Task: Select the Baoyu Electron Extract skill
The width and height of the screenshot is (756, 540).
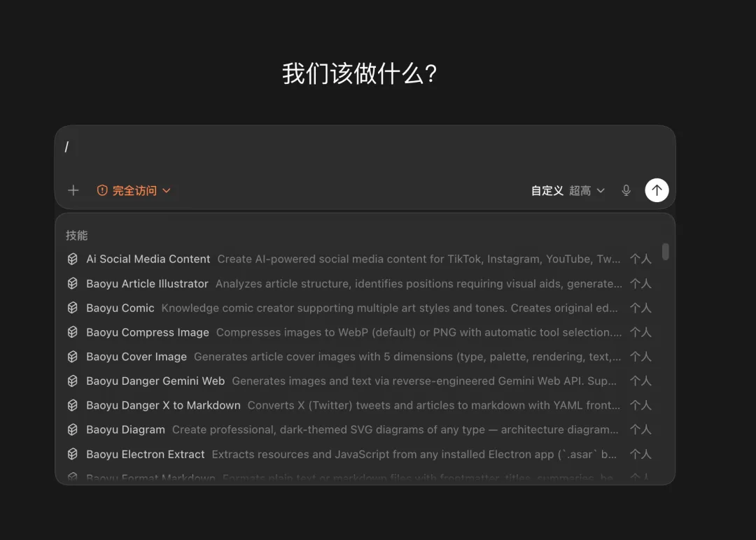Action: point(359,454)
